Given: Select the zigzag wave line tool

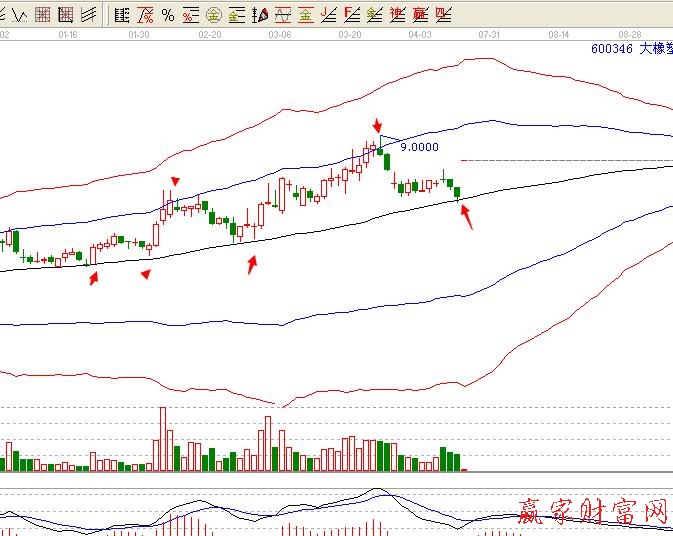Looking at the screenshot, I should [20, 15].
